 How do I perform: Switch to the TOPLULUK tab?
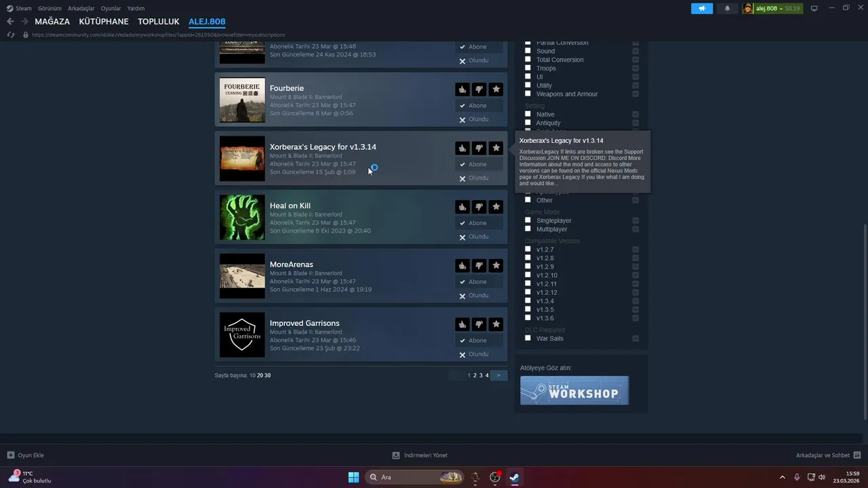(x=159, y=22)
